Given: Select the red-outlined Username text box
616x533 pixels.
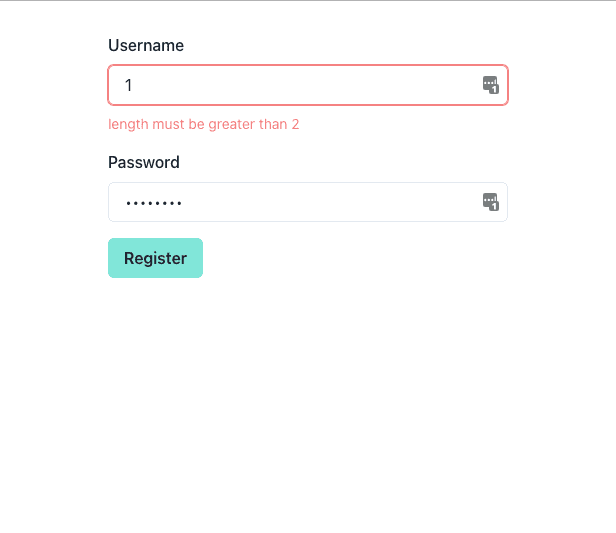Looking at the screenshot, I should (300, 85).
